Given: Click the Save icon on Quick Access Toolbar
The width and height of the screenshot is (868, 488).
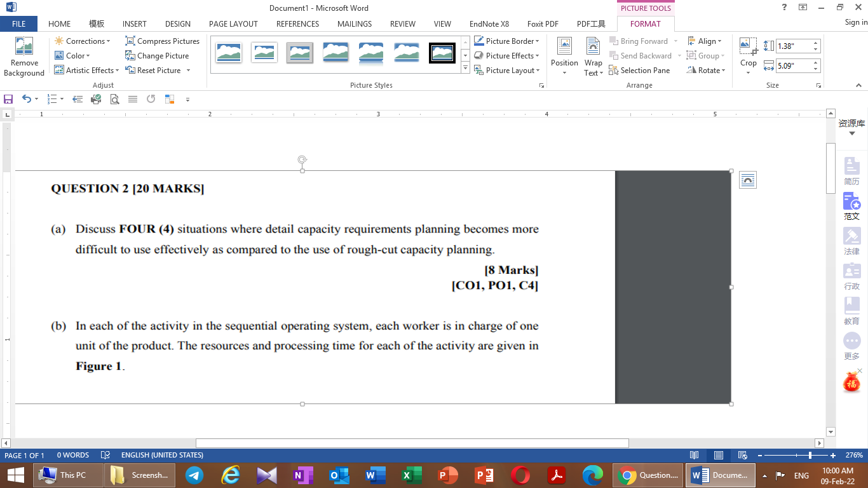Looking at the screenshot, I should pos(8,99).
